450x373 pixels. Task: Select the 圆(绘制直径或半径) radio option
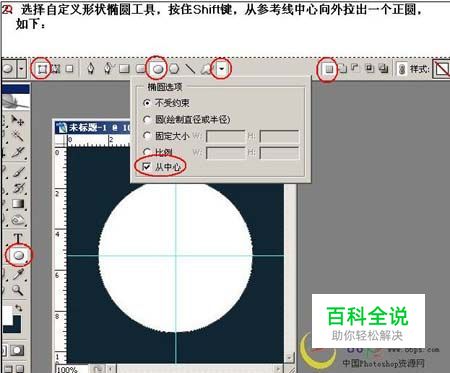click(x=146, y=119)
